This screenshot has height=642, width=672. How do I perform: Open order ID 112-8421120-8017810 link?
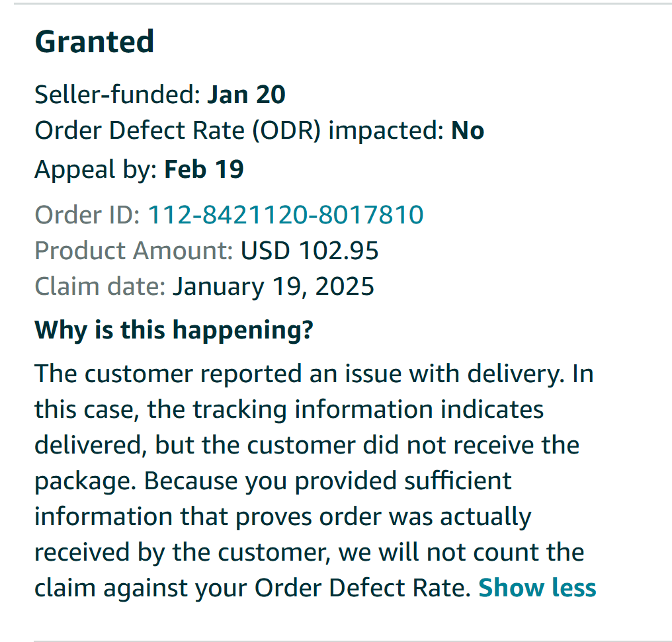286,215
